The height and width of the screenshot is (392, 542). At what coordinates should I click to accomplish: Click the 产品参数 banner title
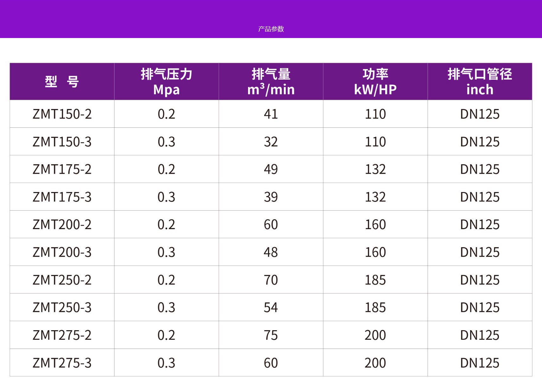(x=271, y=29)
